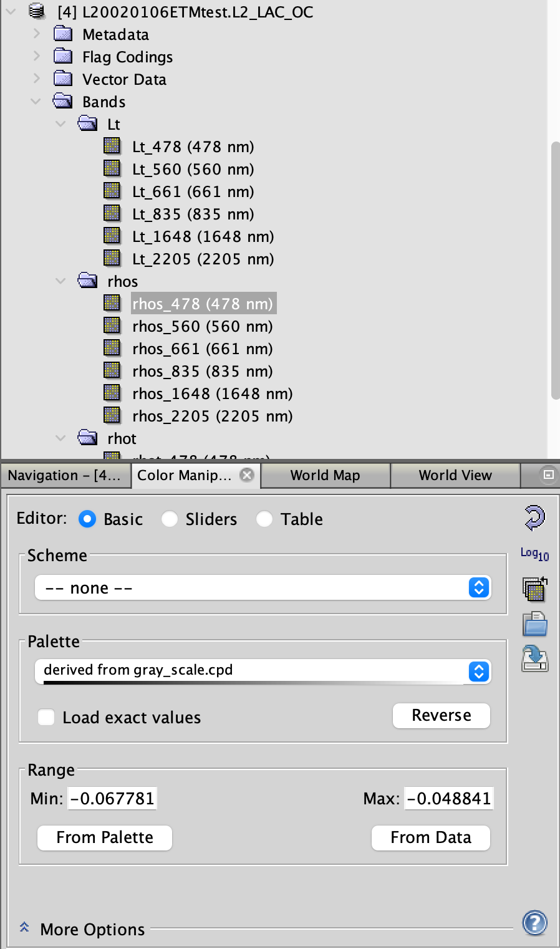Click the L20020106ETMtest product database icon
This screenshot has height=949, width=560.
tap(36, 11)
